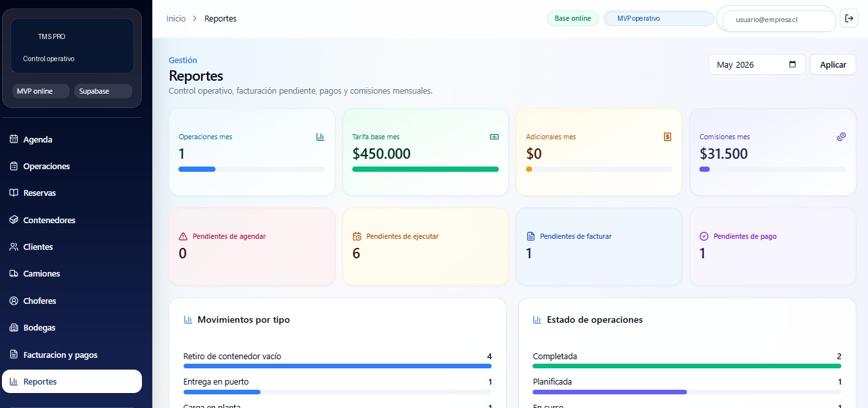868x408 pixels.
Task: Click the May 2026 month input
Action: click(x=757, y=64)
